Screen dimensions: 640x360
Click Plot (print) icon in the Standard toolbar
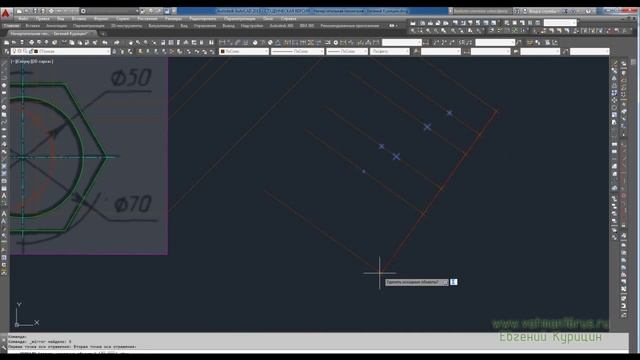pyautogui.click(x=31, y=42)
